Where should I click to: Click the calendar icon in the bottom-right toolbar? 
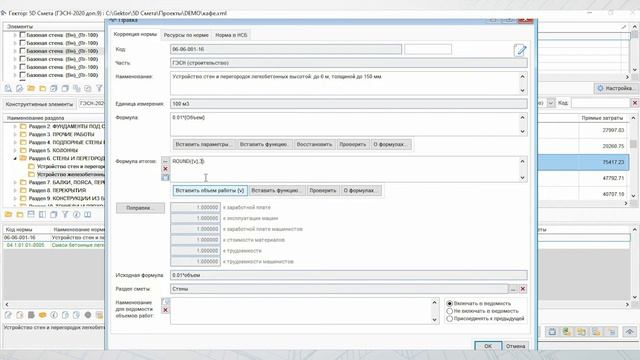coord(552,332)
